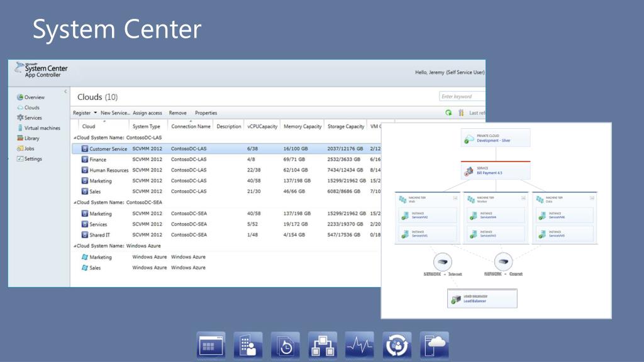The height and width of the screenshot is (362, 644).
Task: Click the Customer Service cloud icon
Action: (85, 148)
